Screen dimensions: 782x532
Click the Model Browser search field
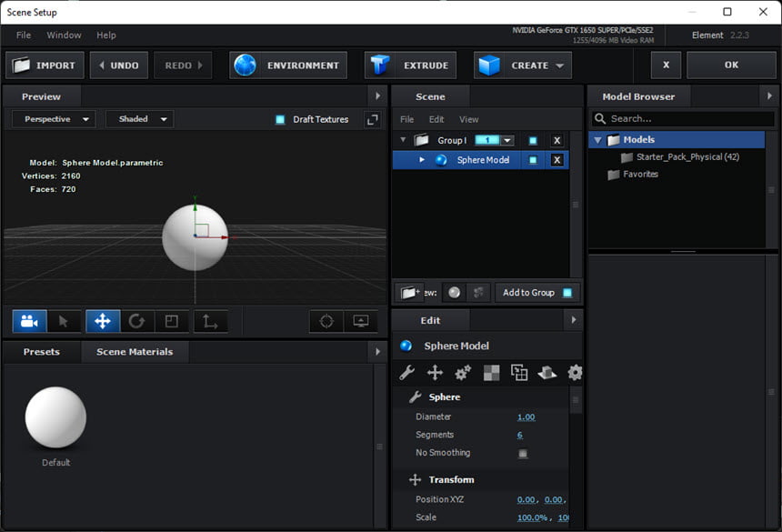(x=683, y=118)
